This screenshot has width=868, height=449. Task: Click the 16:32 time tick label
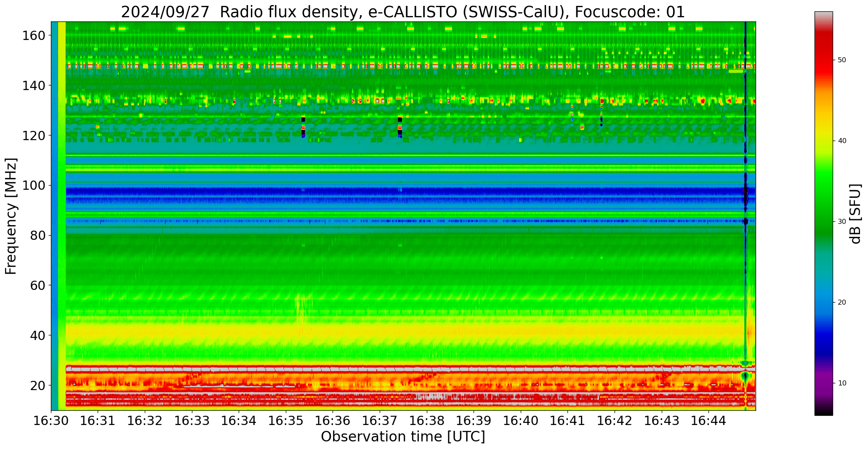(145, 420)
